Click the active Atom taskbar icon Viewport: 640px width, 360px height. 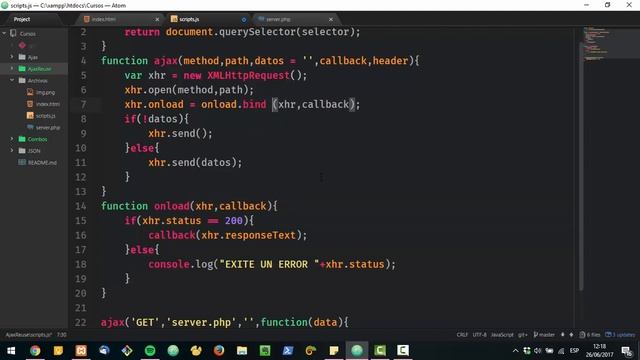click(357, 351)
